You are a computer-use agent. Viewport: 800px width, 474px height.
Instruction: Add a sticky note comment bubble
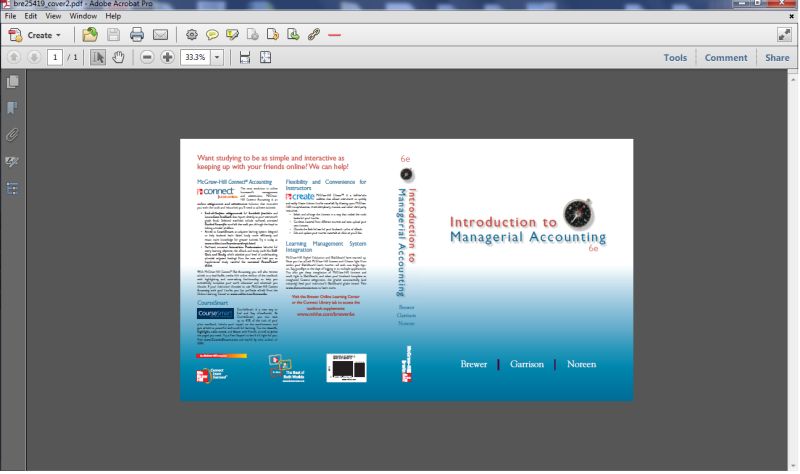pyautogui.click(x=212, y=35)
